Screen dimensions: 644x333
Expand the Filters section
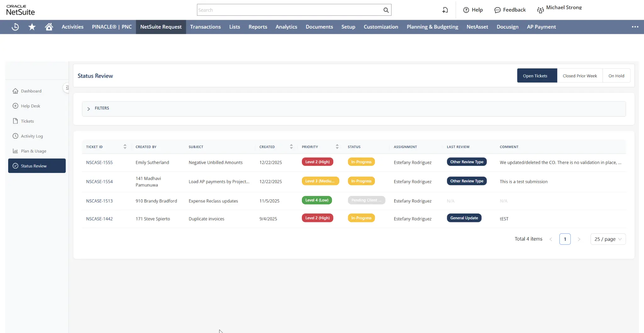click(x=88, y=108)
